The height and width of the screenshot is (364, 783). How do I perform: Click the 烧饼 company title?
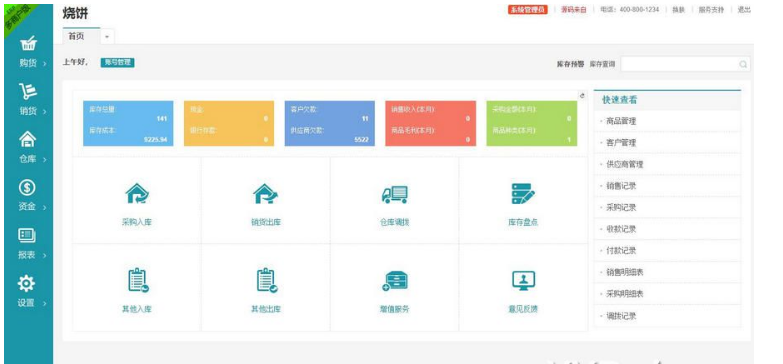tap(75, 13)
